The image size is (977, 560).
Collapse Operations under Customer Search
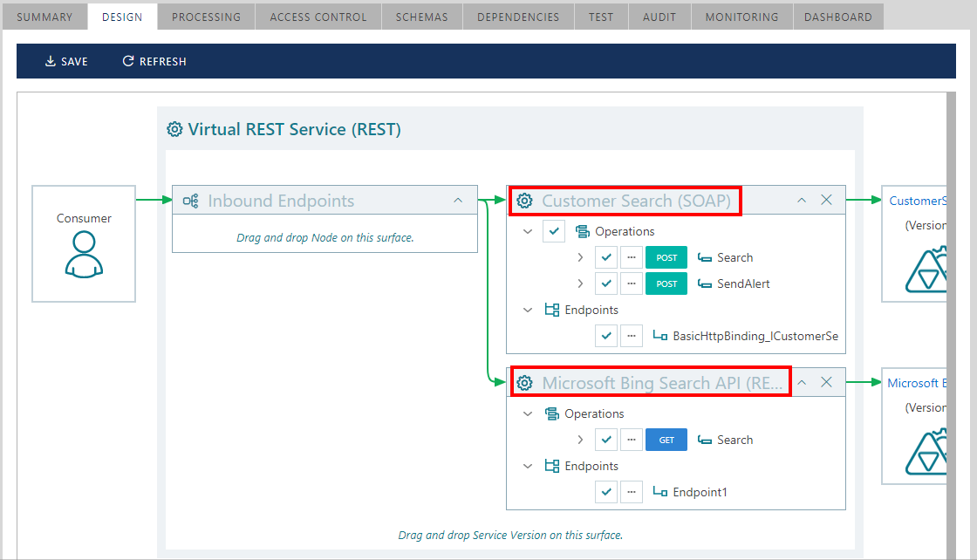(528, 232)
